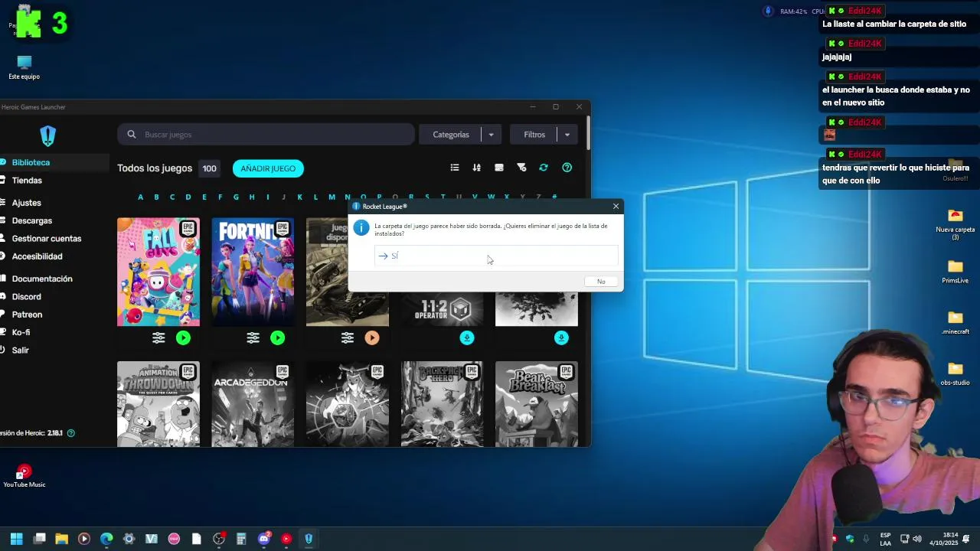Click the installed-first sort drive icon
The height and width of the screenshot is (551, 980).
[x=499, y=168]
